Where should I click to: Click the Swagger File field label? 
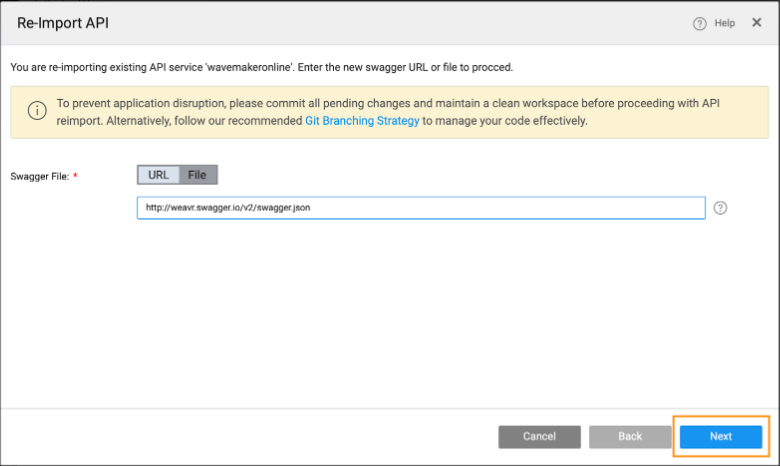(38, 176)
